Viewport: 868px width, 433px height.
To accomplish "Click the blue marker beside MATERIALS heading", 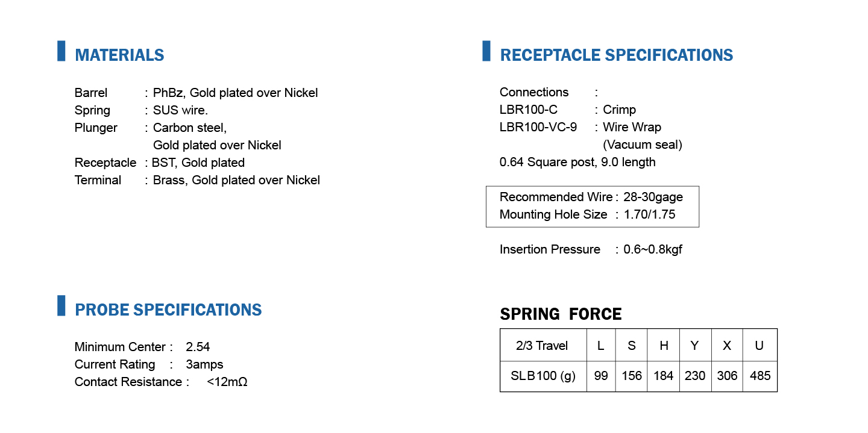I will tap(61, 51).
